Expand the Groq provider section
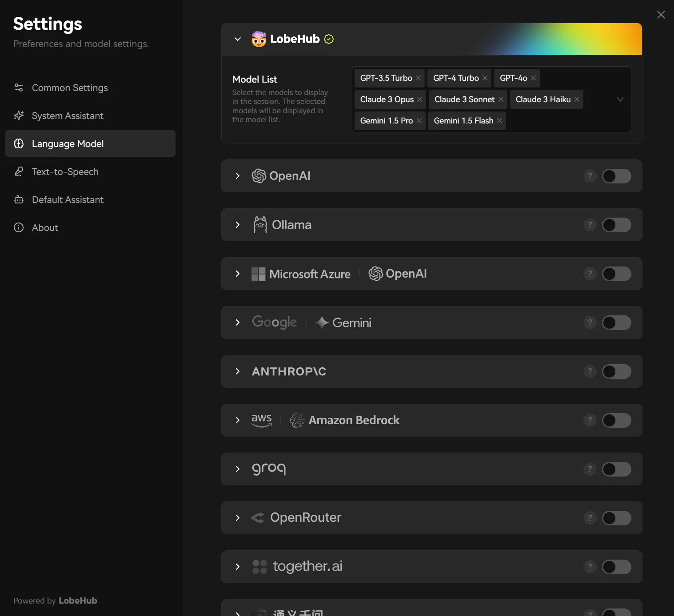This screenshot has height=616, width=674. [238, 469]
